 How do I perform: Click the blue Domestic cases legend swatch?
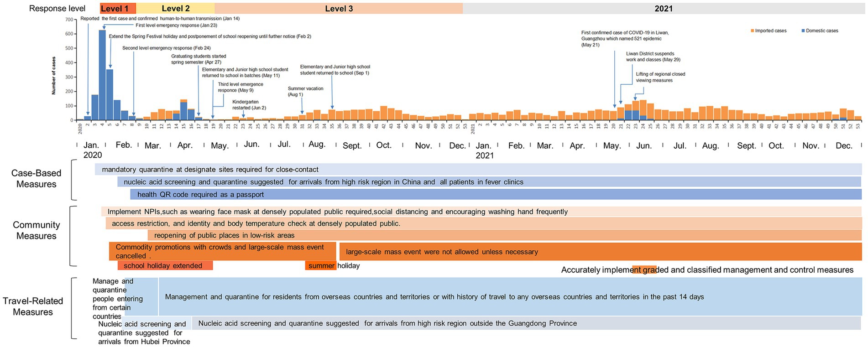(x=803, y=31)
